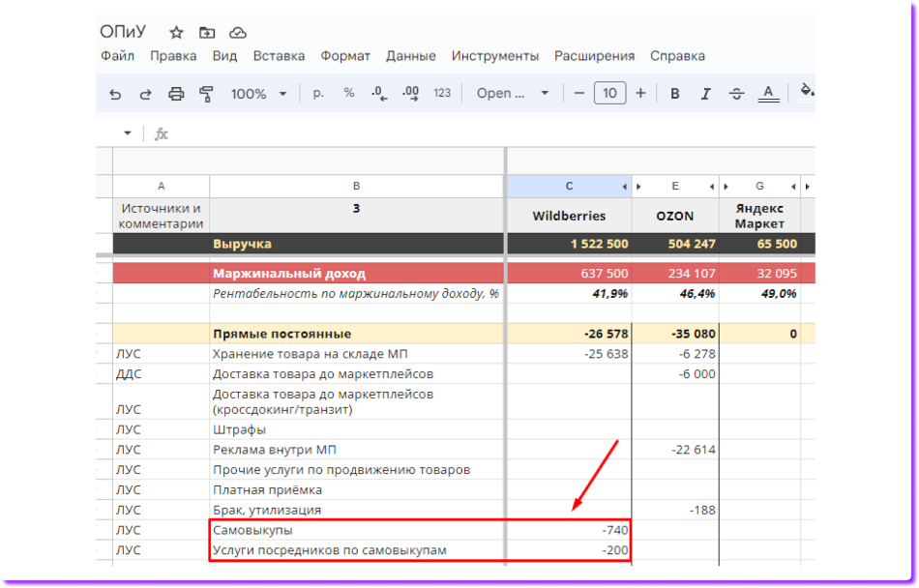Open the 100% zoom dropdown
This screenshot has width=919, height=588.
pos(258,94)
